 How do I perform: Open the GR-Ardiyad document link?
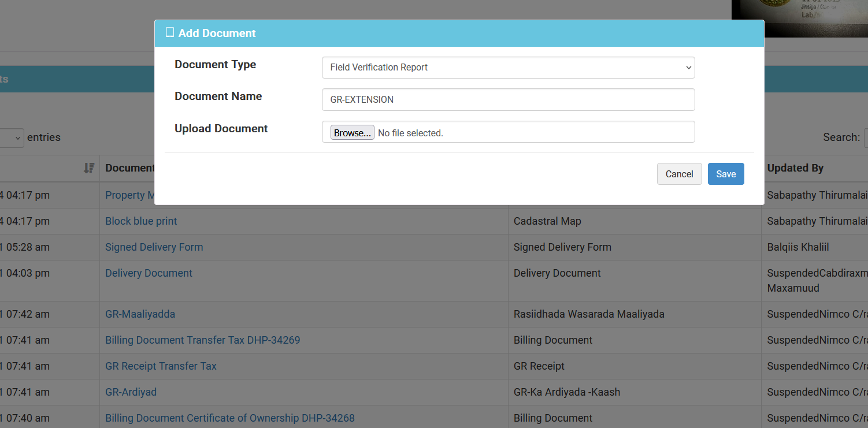click(x=131, y=392)
